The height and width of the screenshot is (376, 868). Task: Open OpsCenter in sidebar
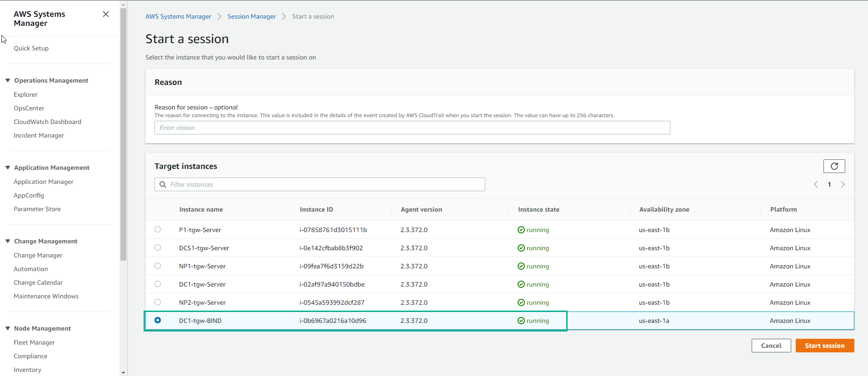coord(29,108)
